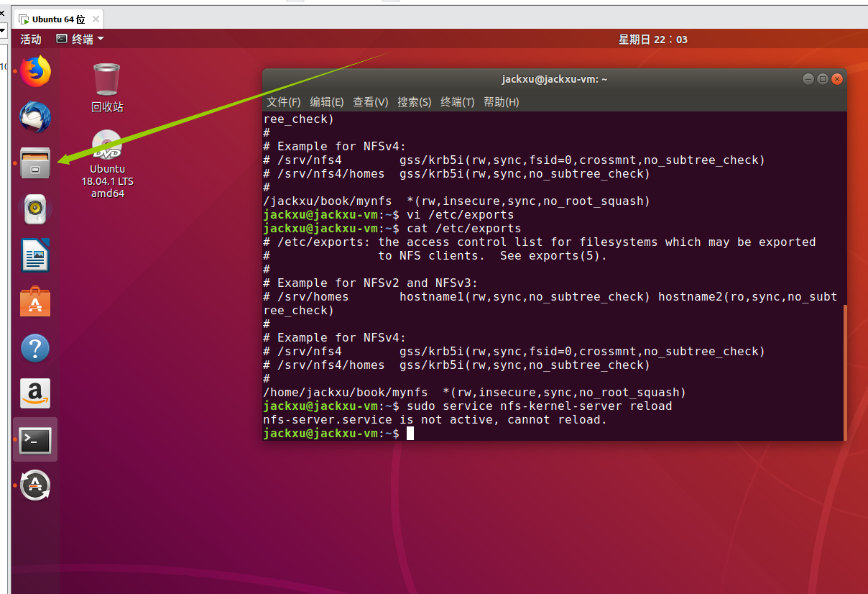Open the 搜索(S) menu in terminal

coord(415,102)
